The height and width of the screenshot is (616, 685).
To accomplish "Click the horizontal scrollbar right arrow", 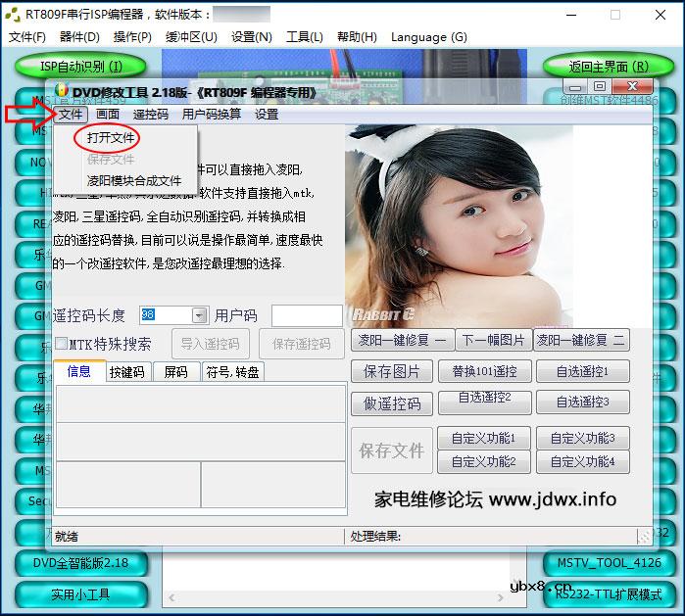I will point(500,597).
